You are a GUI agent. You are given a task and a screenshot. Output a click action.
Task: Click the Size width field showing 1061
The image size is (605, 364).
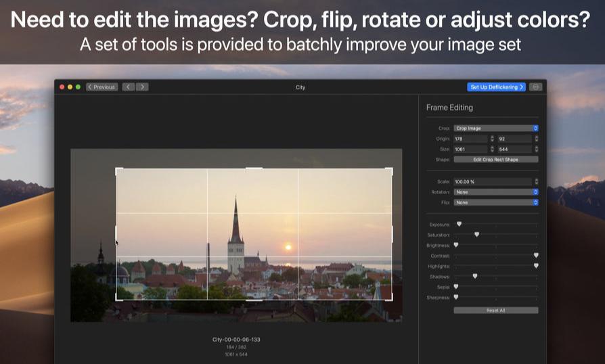click(x=470, y=149)
